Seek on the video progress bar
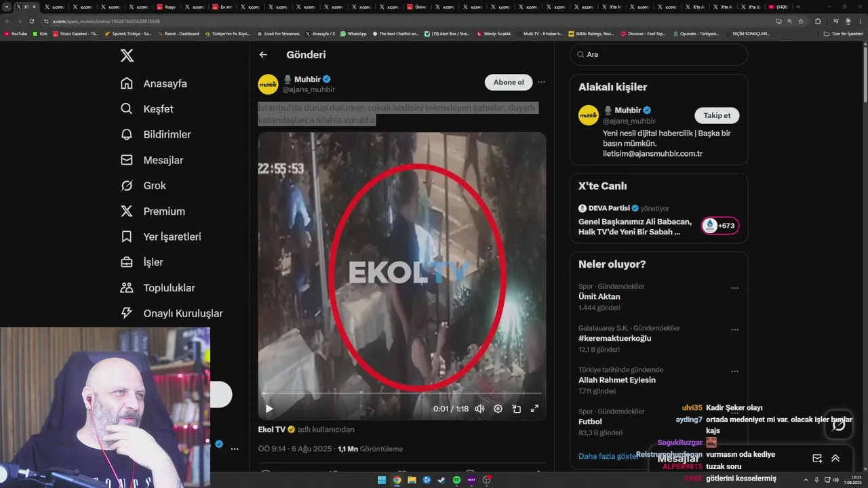868x488 pixels. [x=402, y=393]
